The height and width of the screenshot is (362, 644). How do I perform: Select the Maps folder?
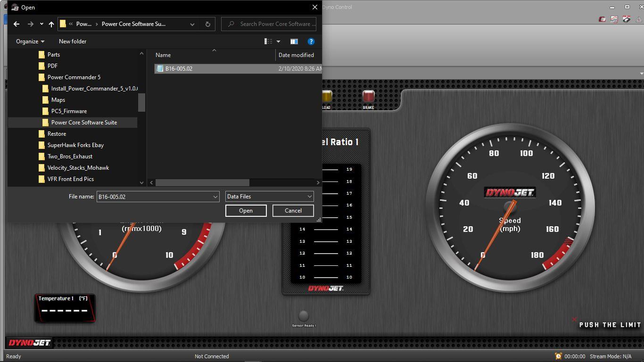point(58,100)
